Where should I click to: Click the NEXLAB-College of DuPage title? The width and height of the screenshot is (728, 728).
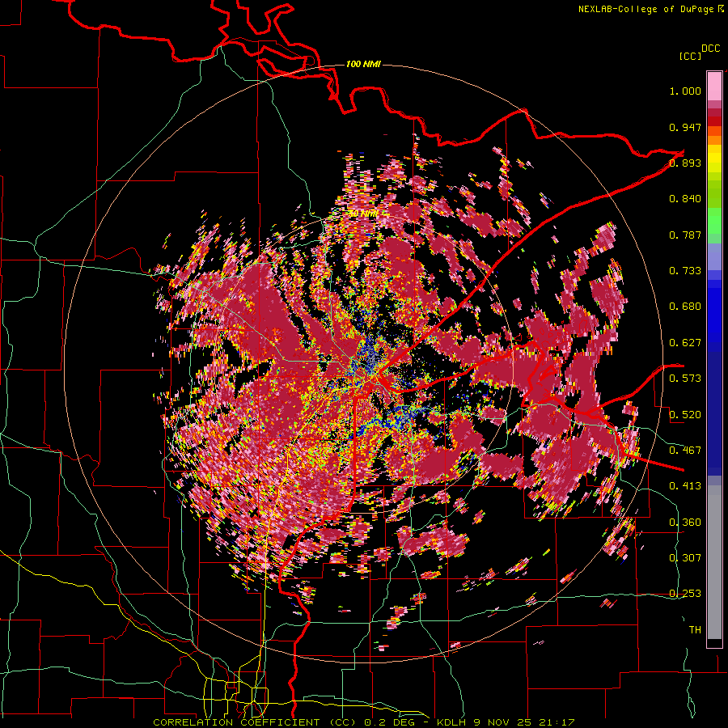651,9
